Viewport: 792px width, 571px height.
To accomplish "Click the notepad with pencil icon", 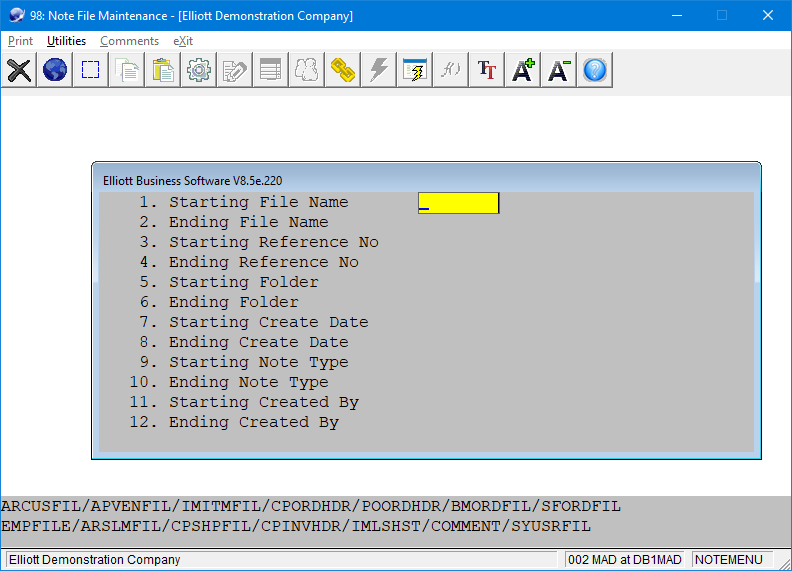I will pyautogui.click(x=235, y=70).
